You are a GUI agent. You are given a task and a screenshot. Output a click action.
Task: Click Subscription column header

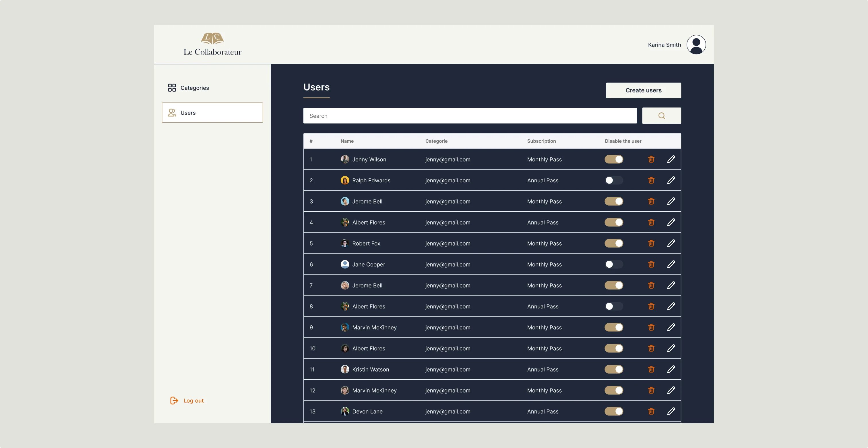coord(541,141)
